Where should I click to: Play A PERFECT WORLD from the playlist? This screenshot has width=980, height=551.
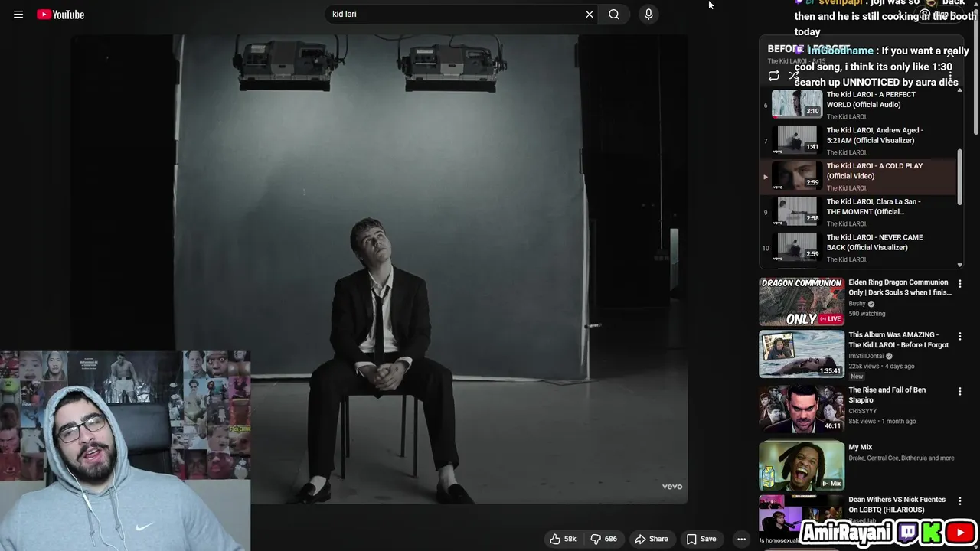coord(858,104)
